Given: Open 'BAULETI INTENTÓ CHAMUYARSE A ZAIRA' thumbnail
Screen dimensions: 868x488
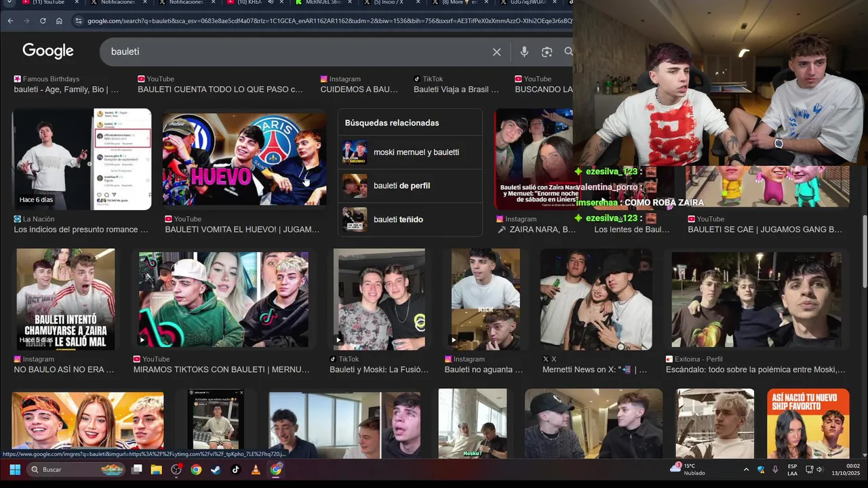Looking at the screenshot, I should pos(66,299).
